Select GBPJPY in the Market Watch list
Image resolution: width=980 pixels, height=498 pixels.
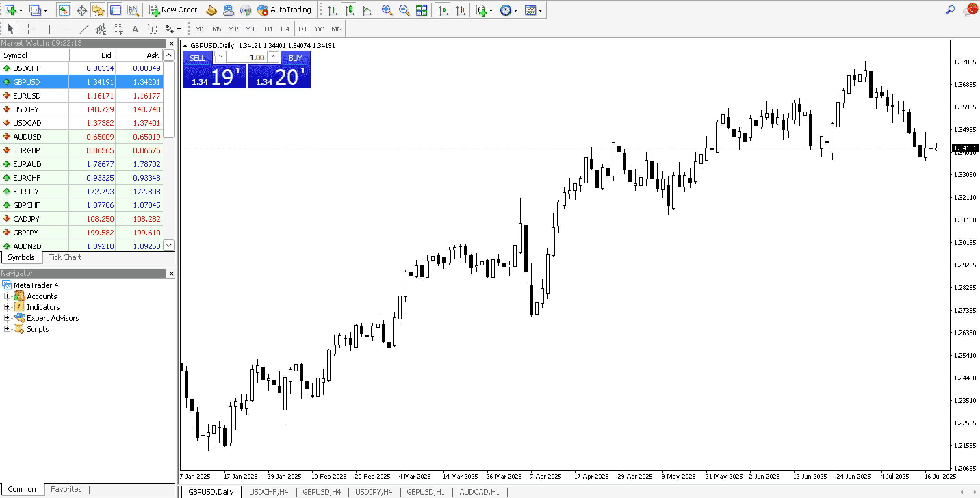[26, 232]
